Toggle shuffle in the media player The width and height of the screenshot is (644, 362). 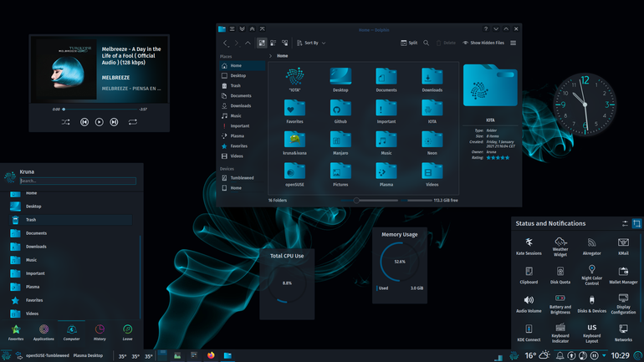[66, 122]
